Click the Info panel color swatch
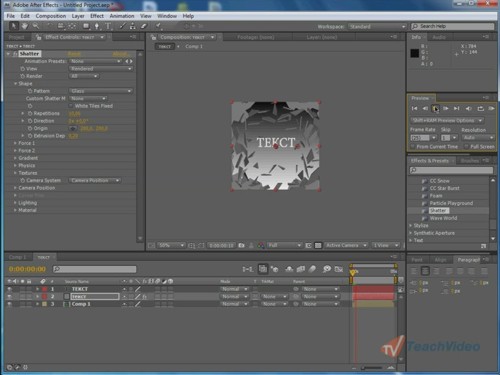This screenshot has width=500, height=375. coord(415,53)
